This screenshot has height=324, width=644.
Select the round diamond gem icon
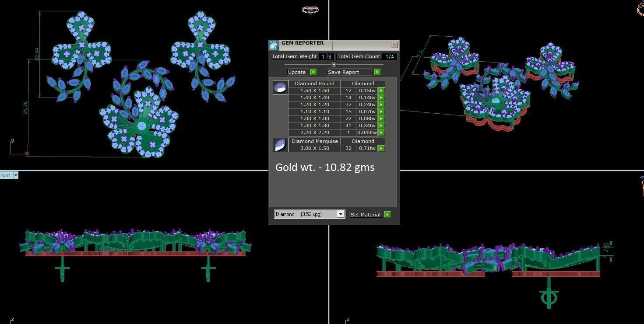280,87
